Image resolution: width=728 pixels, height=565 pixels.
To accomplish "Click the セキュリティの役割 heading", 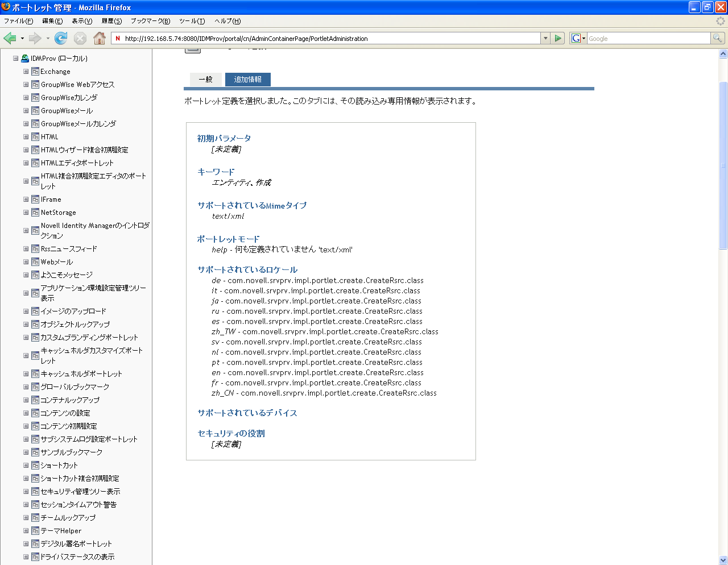I will point(231,433).
